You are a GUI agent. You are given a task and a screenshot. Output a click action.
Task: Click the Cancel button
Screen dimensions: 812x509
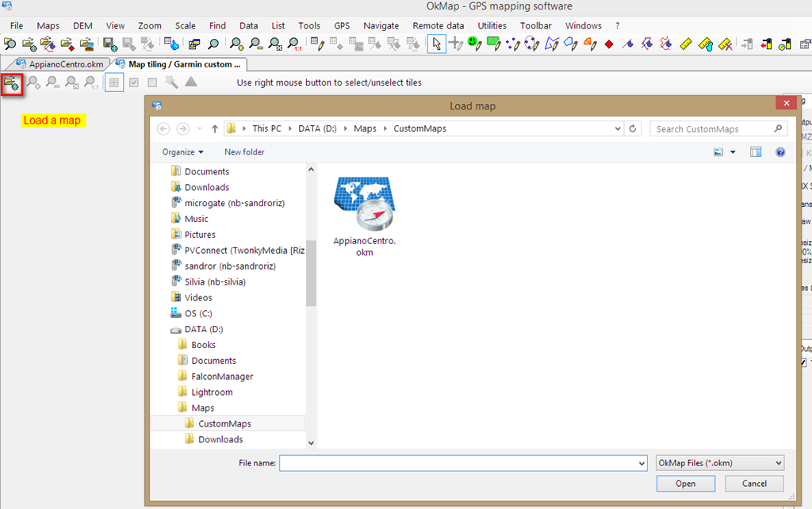click(754, 484)
